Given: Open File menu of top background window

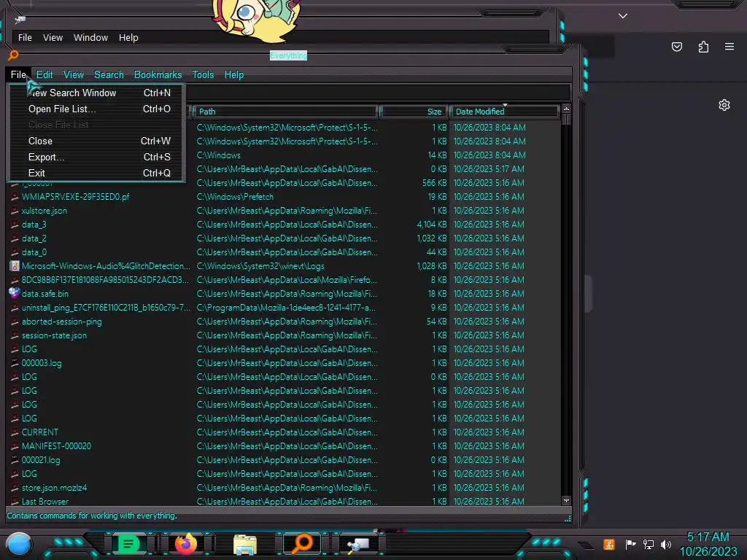Looking at the screenshot, I should click(25, 38).
